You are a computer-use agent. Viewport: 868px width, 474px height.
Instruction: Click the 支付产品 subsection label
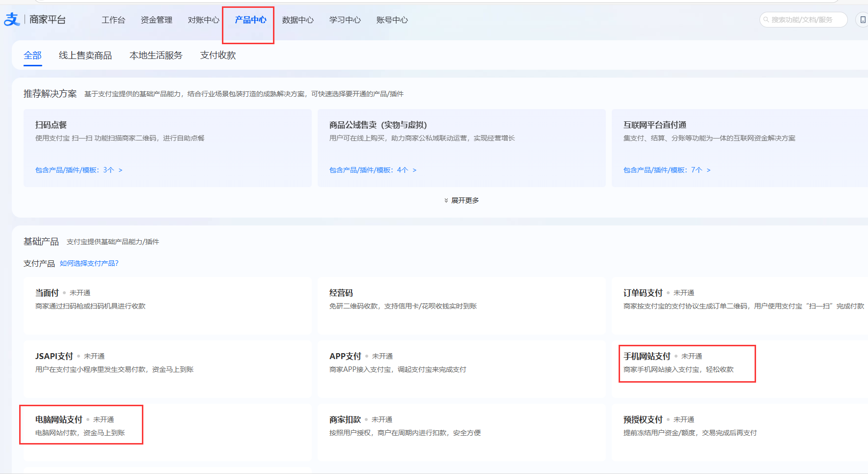(x=39, y=264)
